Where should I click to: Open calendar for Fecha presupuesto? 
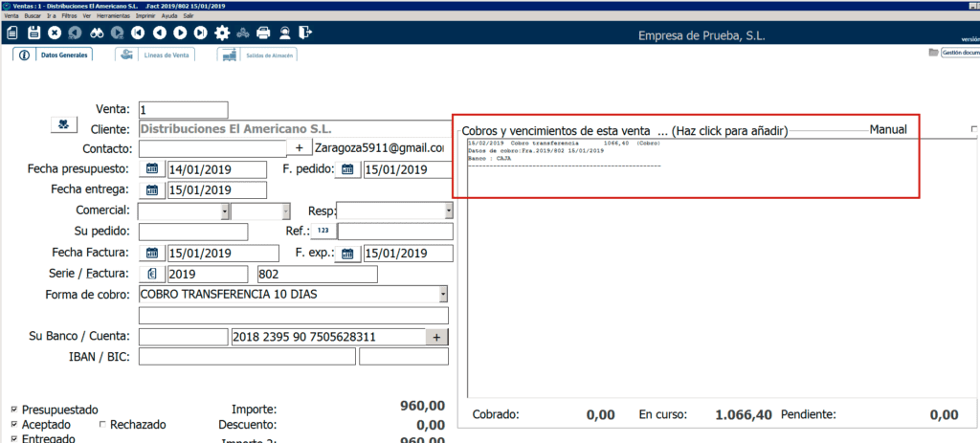point(153,169)
